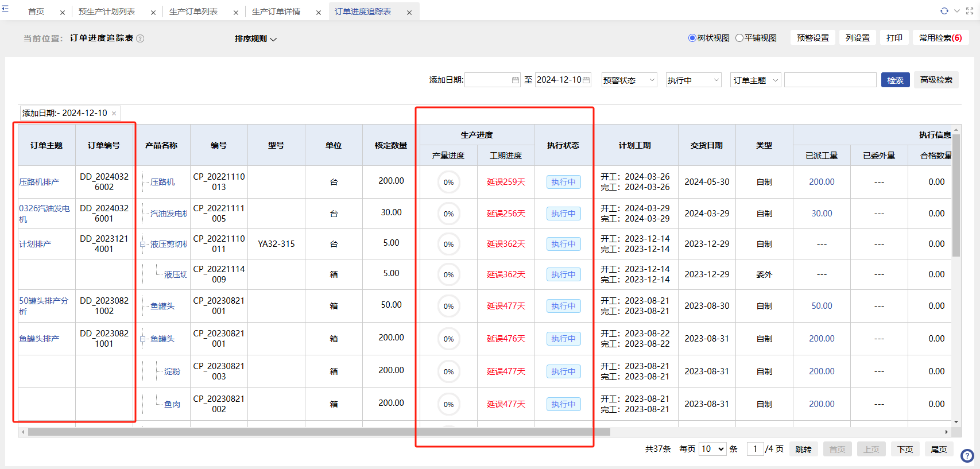Switch to the 首页 tab
The width and height of the screenshot is (980, 469).
36,11
